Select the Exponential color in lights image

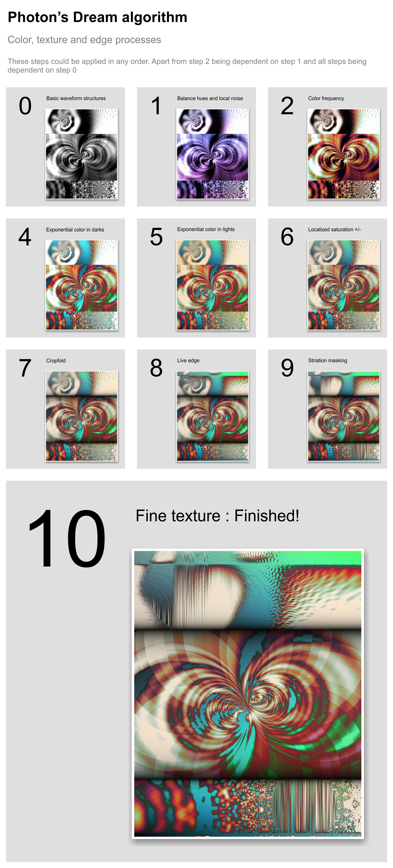coord(212,285)
